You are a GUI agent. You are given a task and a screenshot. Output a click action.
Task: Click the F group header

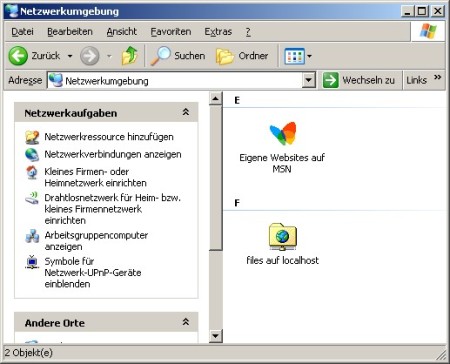pos(237,203)
